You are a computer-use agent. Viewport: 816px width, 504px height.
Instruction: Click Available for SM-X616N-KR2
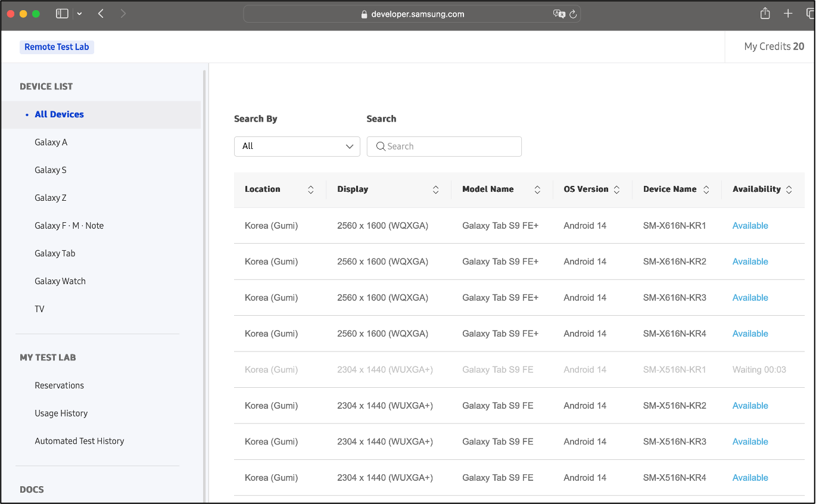(x=750, y=262)
